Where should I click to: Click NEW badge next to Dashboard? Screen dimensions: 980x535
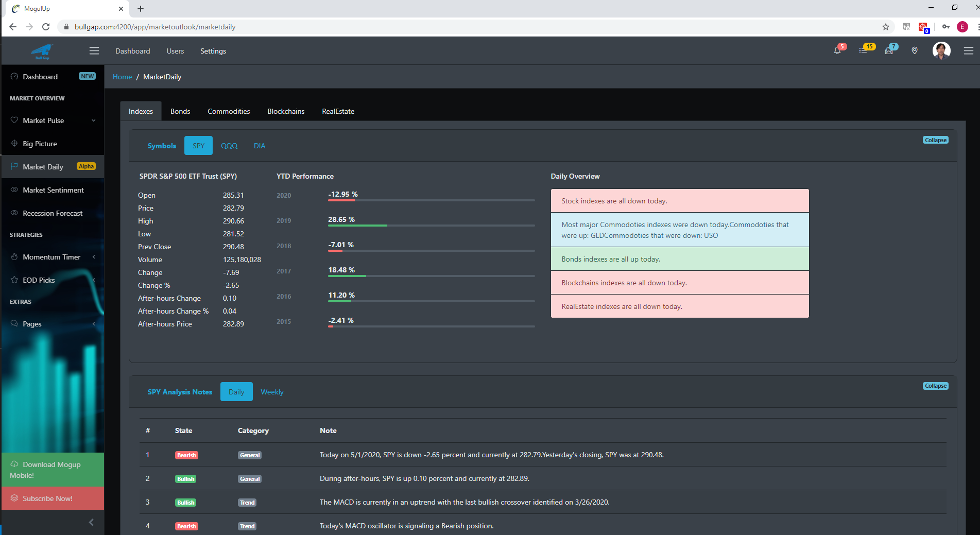pyautogui.click(x=87, y=76)
